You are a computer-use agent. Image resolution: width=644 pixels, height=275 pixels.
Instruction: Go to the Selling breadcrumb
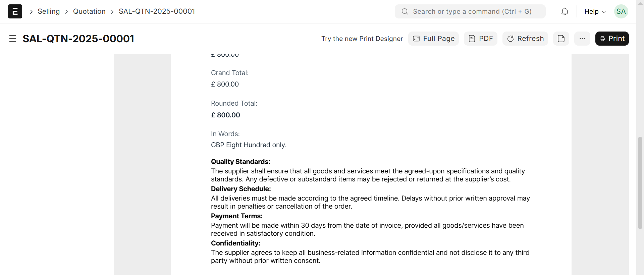pos(49,11)
